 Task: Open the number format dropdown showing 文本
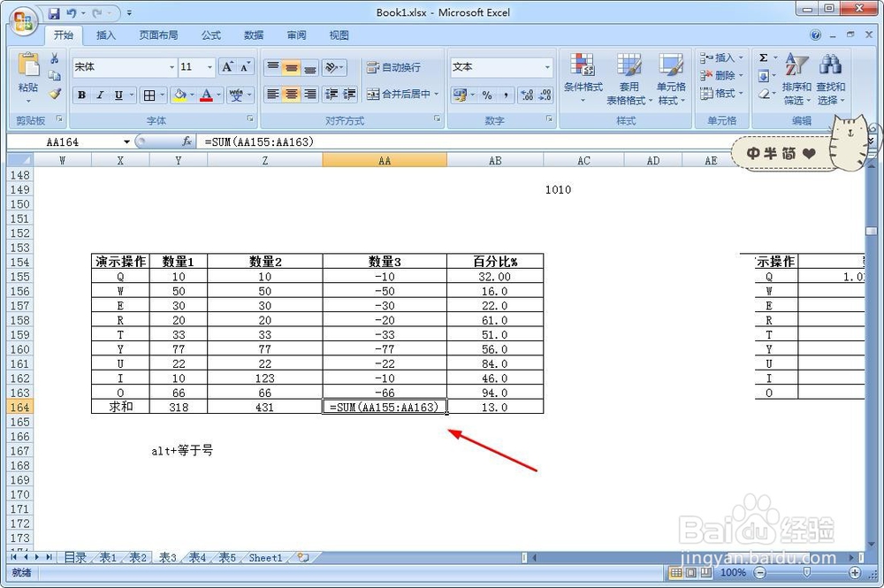pos(499,67)
